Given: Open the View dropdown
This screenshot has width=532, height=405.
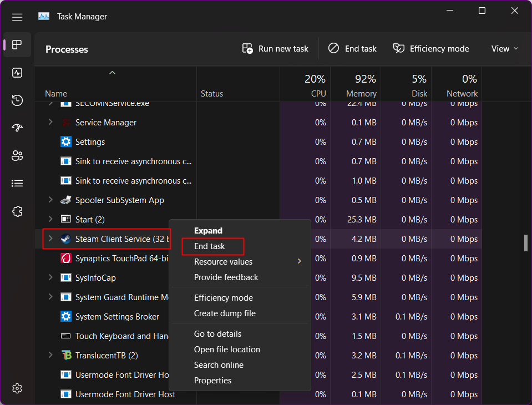Looking at the screenshot, I should point(504,49).
